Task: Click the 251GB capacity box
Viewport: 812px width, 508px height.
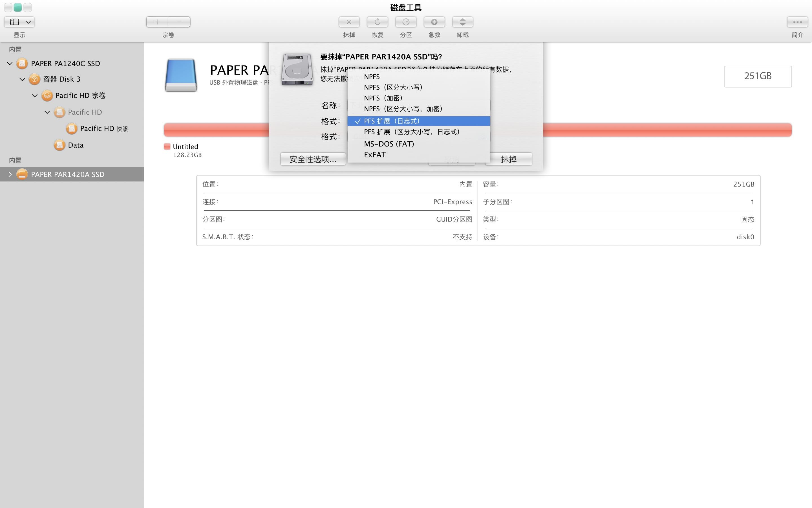Action: pos(758,76)
